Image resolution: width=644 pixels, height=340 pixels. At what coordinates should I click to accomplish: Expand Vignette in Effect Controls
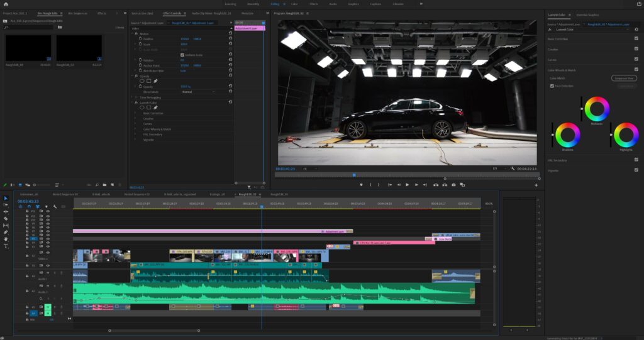click(135, 140)
